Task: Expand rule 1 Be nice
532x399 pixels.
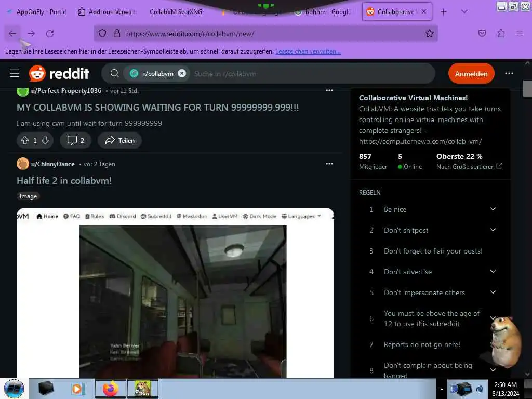Action: (493, 209)
